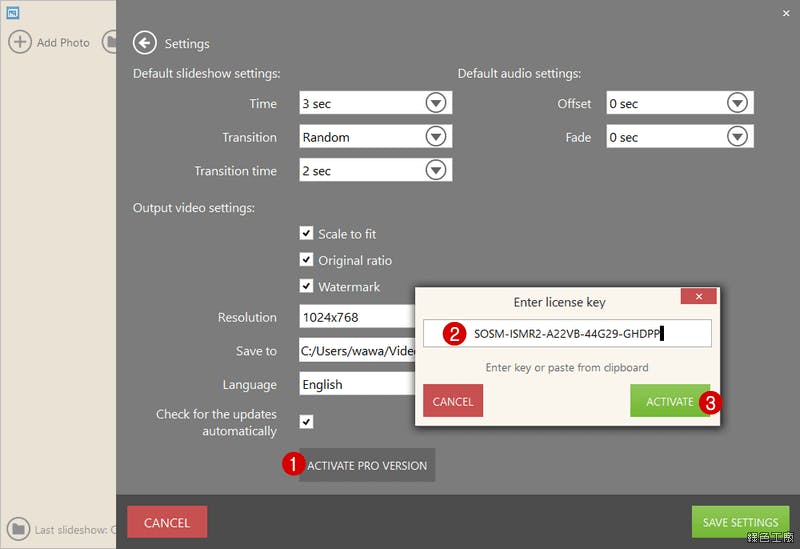Screen dimensions: 800x549
Task: Expand the Time dropdown arrow
Action: coord(436,103)
